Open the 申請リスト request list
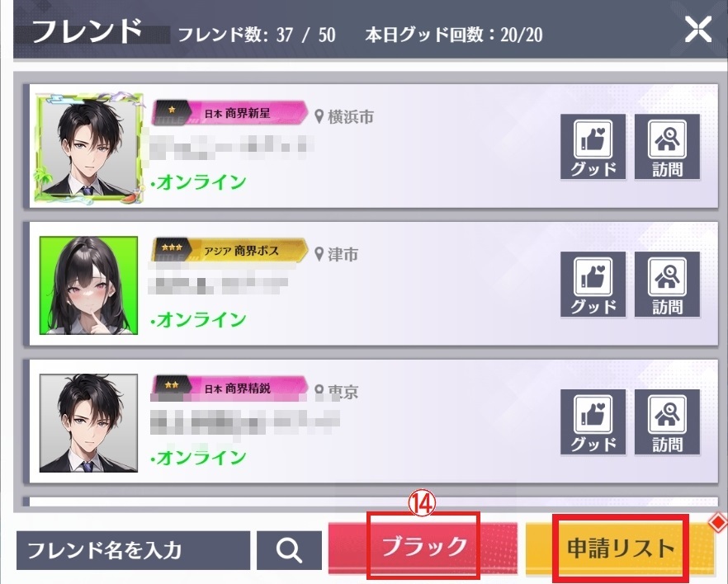This screenshot has width=728, height=584. click(621, 548)
